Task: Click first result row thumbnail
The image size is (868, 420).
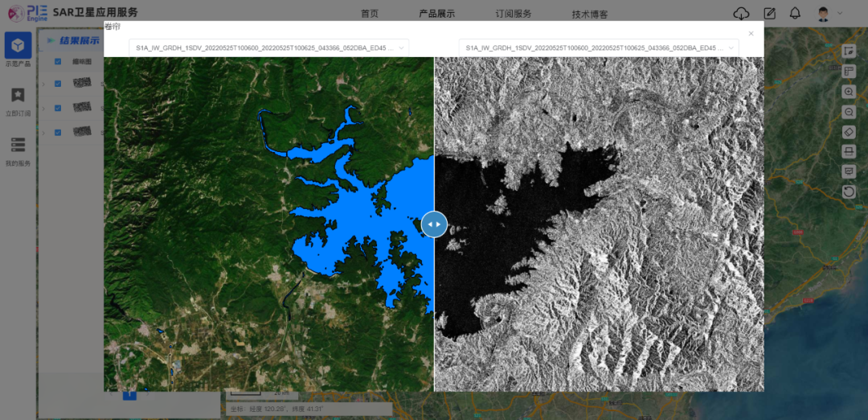Action: click(x=82, y=84)
